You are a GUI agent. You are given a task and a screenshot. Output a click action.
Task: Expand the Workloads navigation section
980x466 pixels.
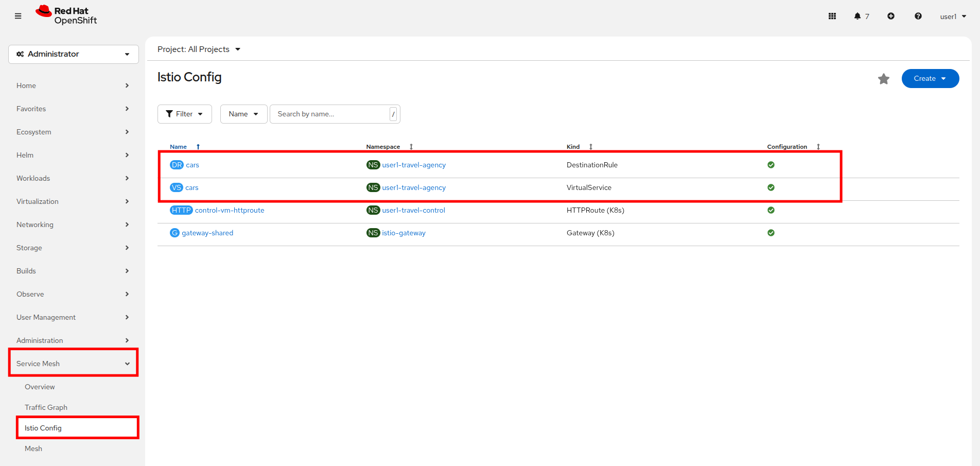[73, 178]
